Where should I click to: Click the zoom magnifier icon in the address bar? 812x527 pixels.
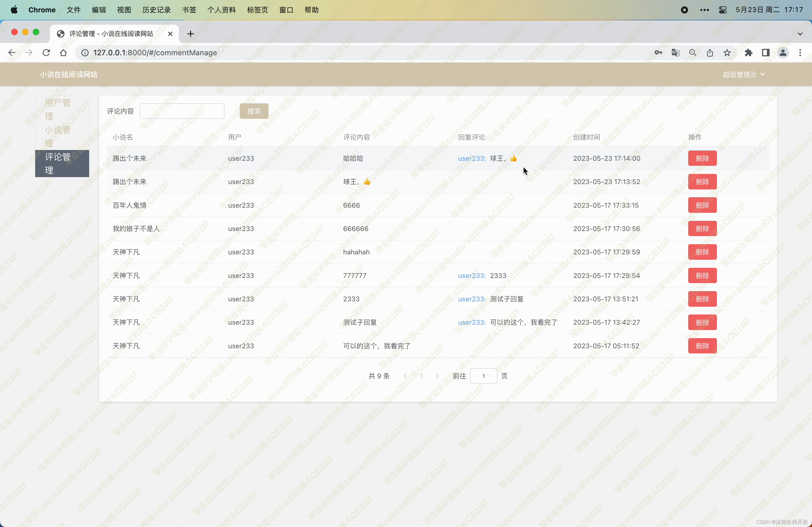coord(693,53)
